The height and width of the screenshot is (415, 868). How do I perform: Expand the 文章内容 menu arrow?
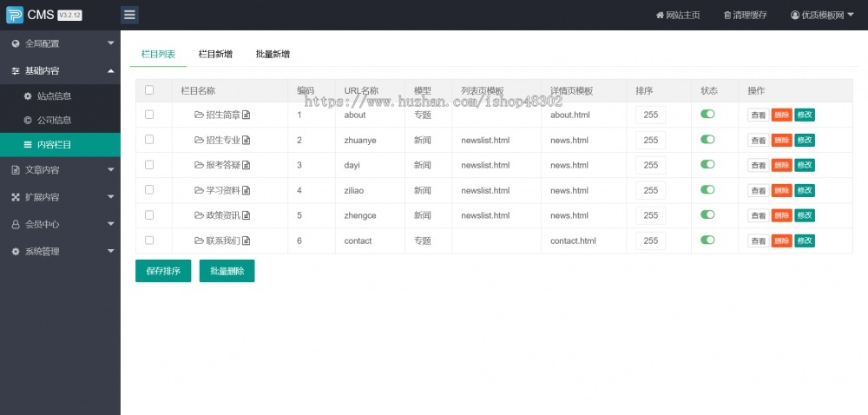click(111, 169)
